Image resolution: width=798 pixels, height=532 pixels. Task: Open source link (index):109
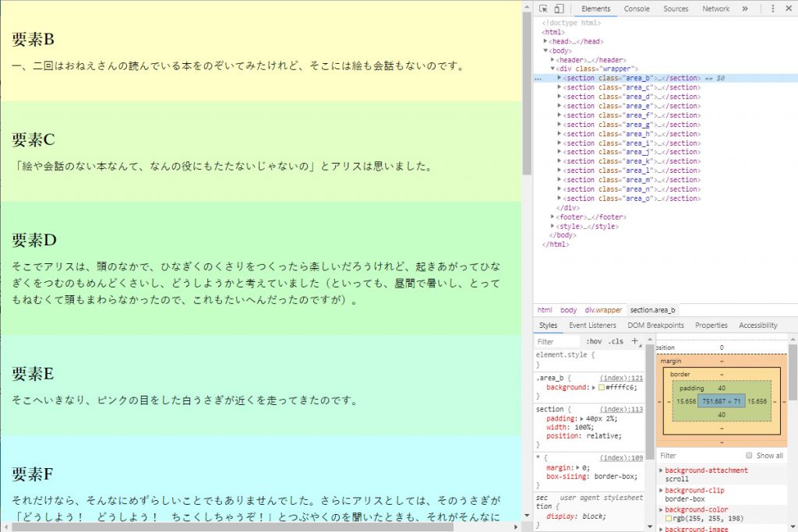click(621, 458)
